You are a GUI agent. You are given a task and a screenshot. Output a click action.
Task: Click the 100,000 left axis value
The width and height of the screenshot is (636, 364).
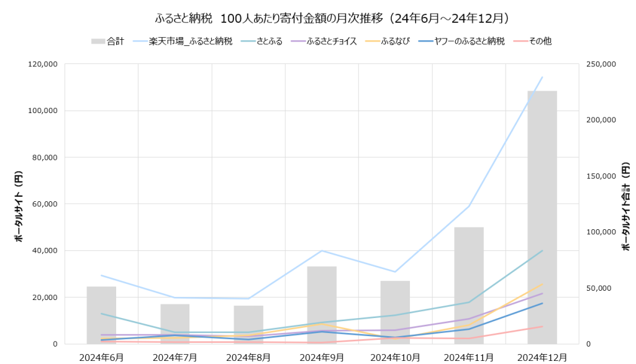click(x=43, y=111)
